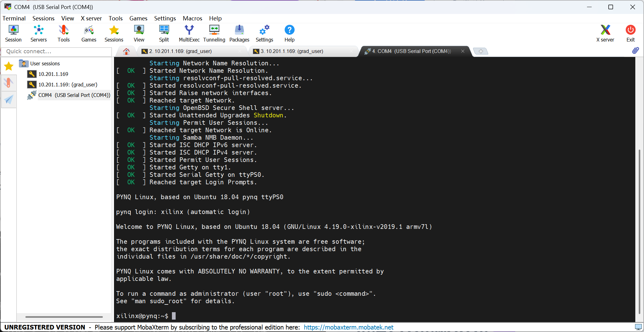644x332 pixels.
Task: Click the terminal vertical scrollbar
Action: point(639,232)
